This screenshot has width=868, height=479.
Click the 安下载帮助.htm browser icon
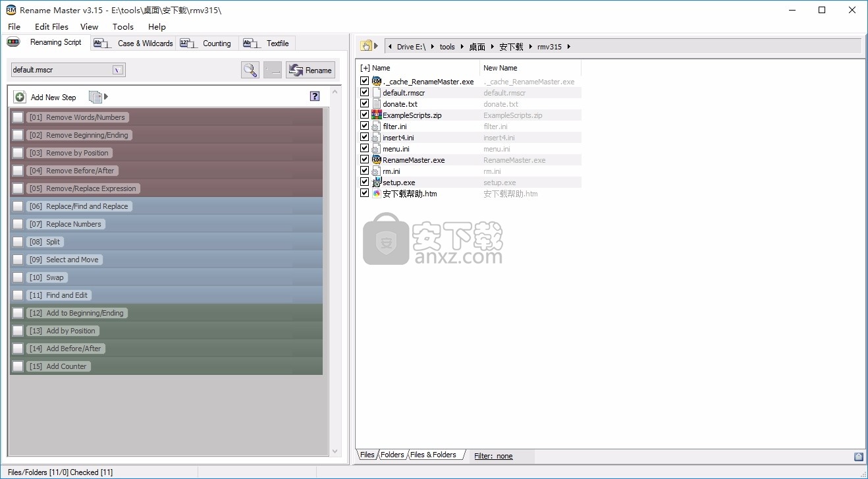point(377,193)
